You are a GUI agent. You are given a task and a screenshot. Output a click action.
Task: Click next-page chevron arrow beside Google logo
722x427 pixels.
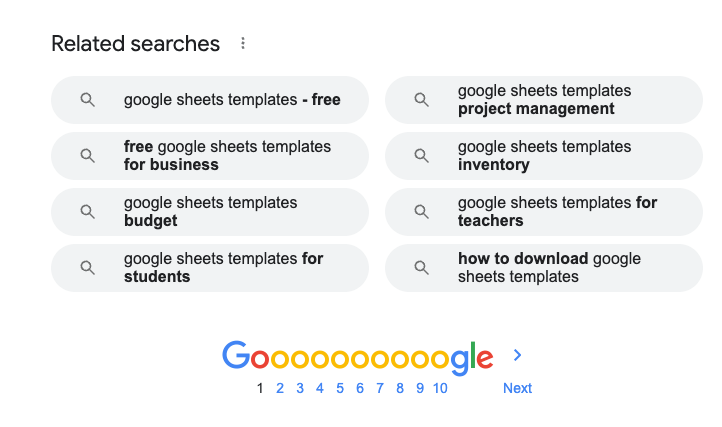(517, 355)
